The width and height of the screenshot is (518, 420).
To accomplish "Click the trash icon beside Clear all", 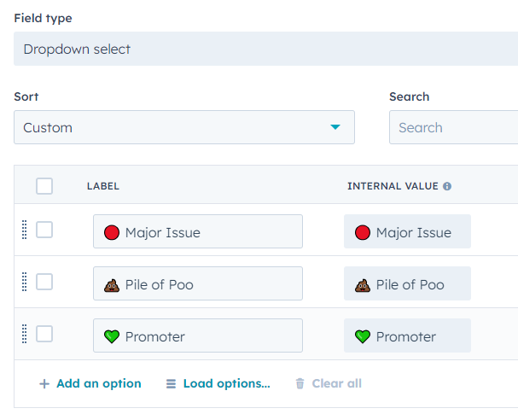I will click(x=300, y=384).
